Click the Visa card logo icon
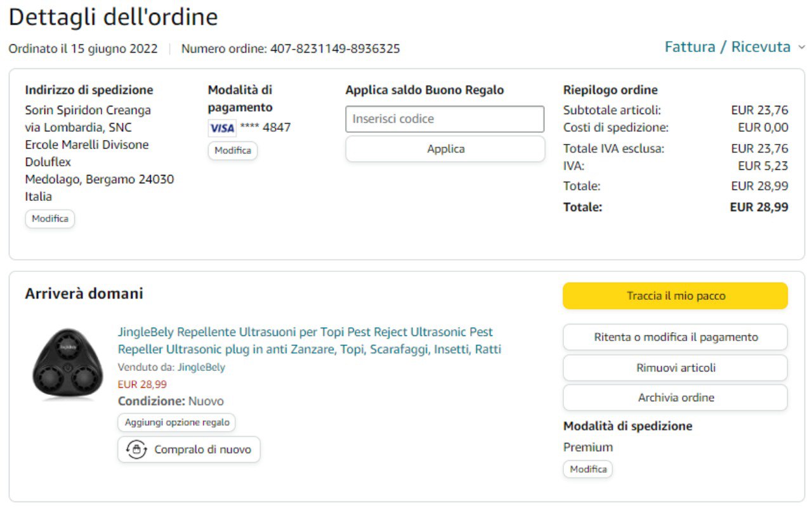812x509 pixels. point(222,128)
